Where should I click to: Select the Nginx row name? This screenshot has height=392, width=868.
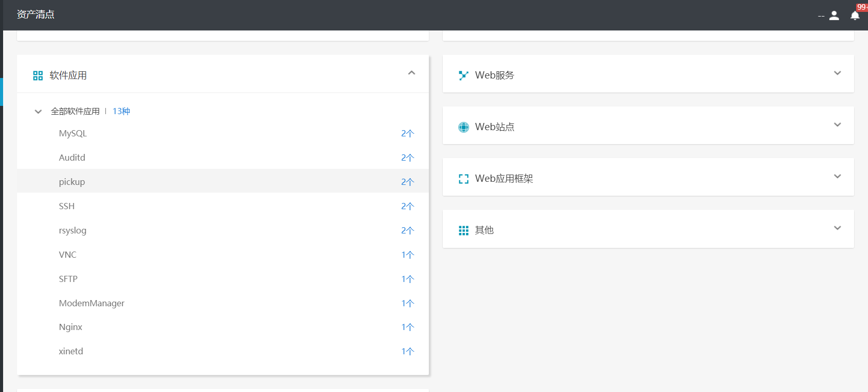70,327
